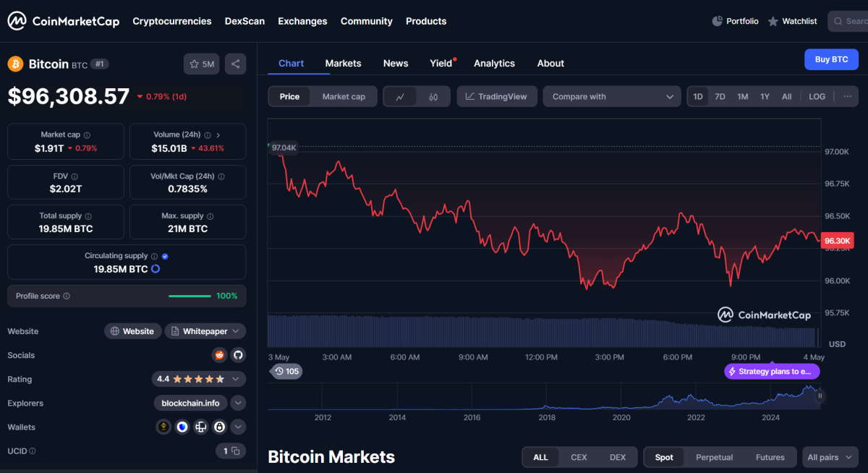Add Bitcoin to watchlist via 5M star
The image size is (868, 473).
(202, 64)
